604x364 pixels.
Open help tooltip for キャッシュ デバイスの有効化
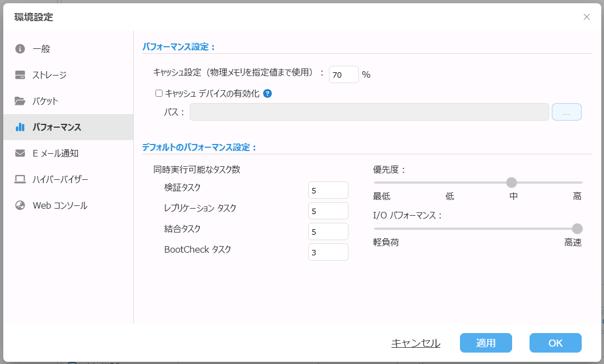(x=267, y=93)
